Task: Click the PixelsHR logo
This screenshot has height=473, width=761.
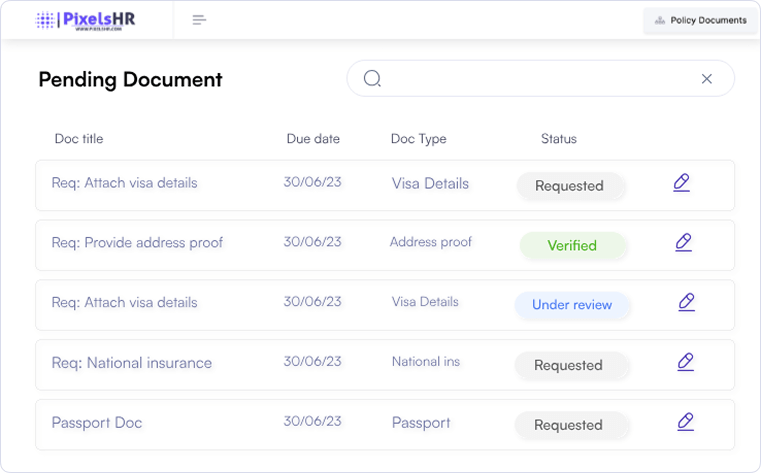Action: coord(85,20)
